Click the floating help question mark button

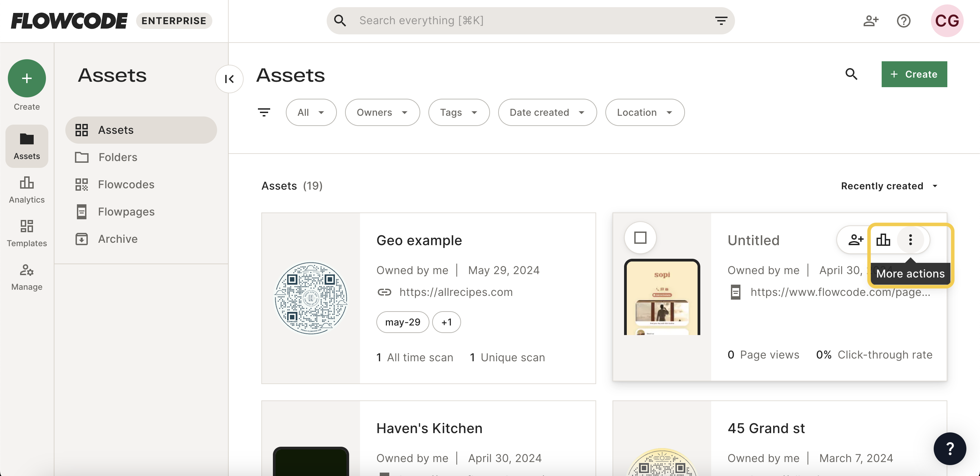(950, 448)
